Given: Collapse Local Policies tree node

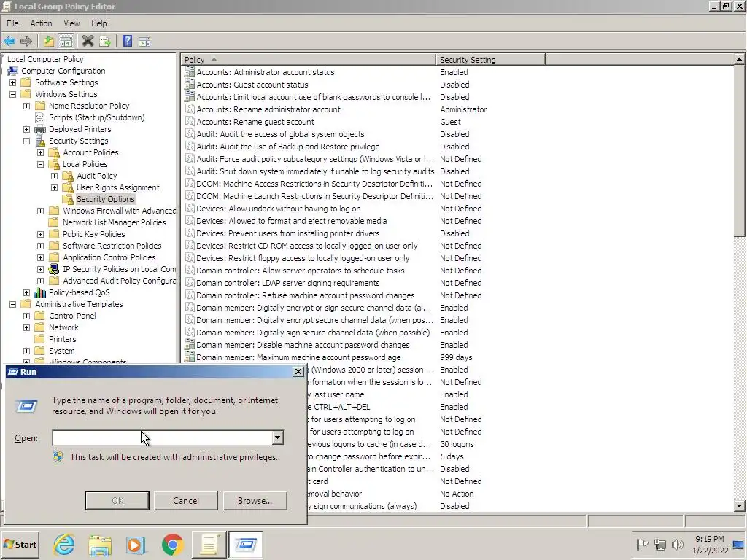Looking at the screenshot, I should pos(41,164).
